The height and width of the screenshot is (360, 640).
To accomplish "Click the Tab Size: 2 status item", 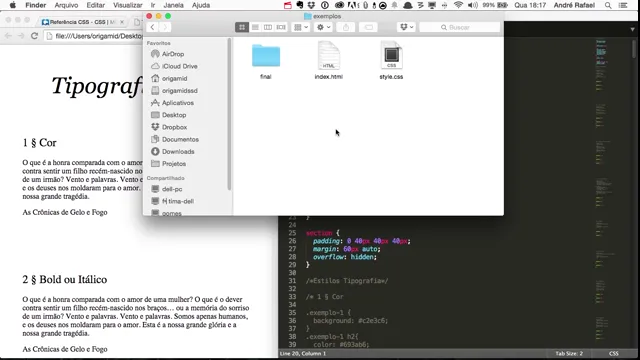I will click(x=569, y=353).
